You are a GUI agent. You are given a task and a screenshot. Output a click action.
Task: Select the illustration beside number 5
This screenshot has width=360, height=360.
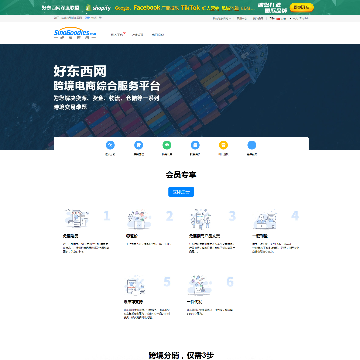click(135, 285)
